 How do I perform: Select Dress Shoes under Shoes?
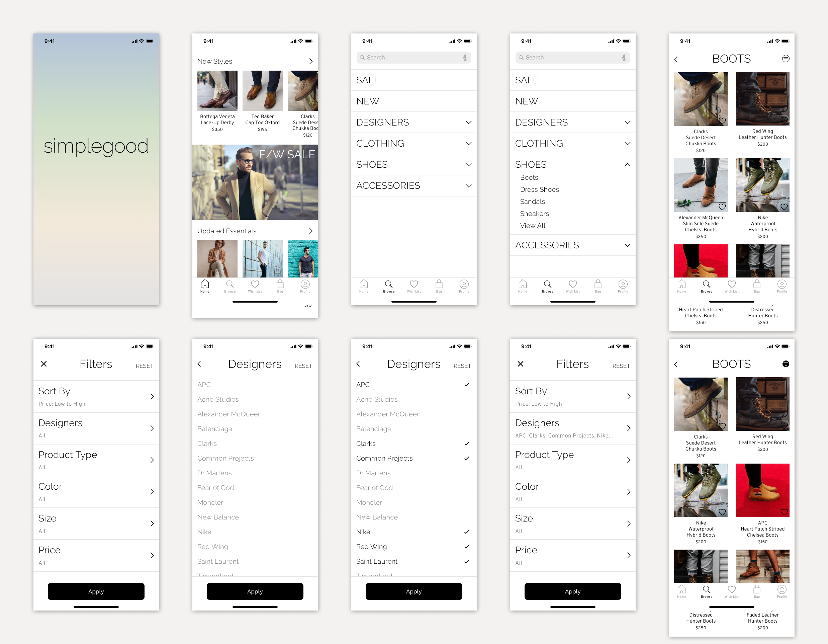click(x=539, y=190)
